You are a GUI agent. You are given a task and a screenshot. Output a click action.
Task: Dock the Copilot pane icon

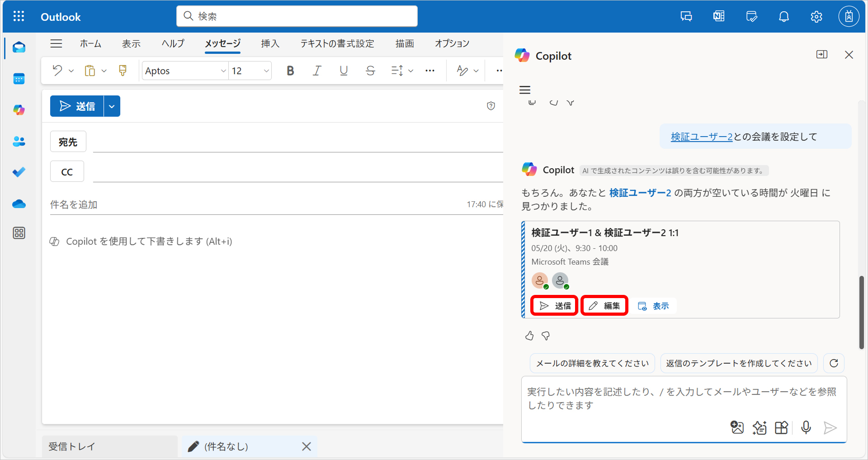pyautogui.click(x=822, y=55)
